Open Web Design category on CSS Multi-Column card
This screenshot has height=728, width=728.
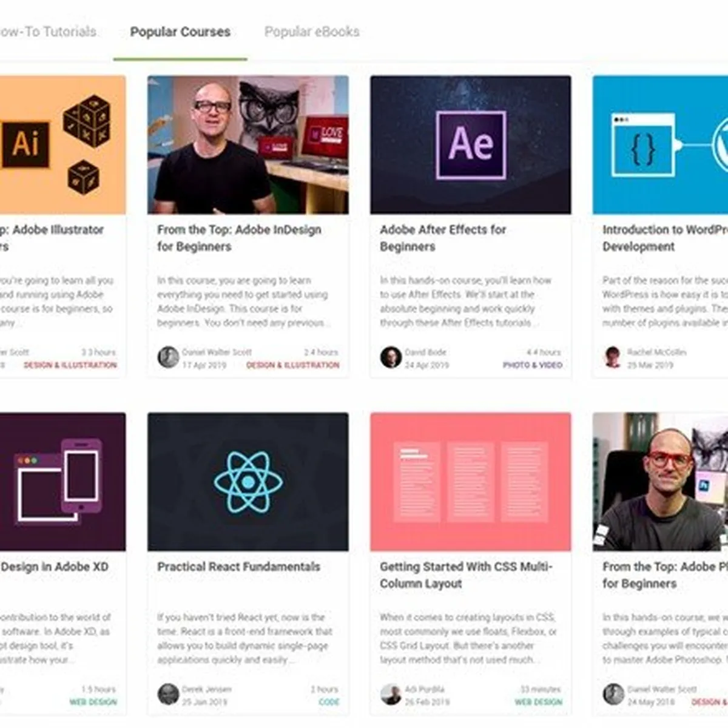pyautogui.click(x=539, y=702)
